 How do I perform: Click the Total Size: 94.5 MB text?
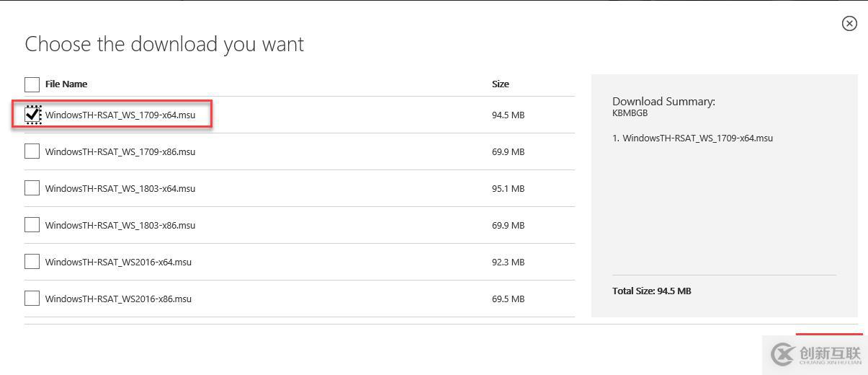(x=652, y=291)
